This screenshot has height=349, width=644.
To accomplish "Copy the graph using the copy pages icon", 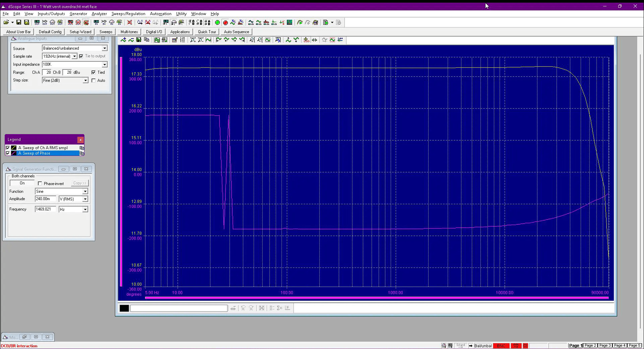I will (x=146, y=40).
